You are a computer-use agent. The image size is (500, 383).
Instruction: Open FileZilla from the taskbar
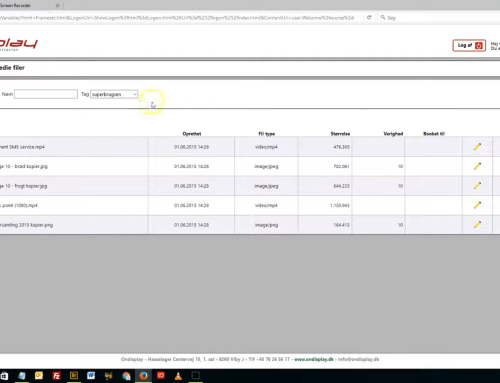click(56, 376)
